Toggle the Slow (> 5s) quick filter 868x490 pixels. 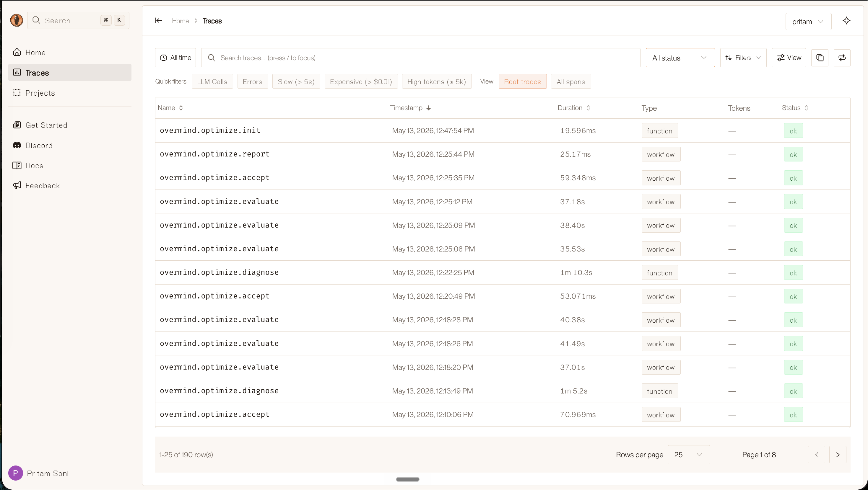296,81
